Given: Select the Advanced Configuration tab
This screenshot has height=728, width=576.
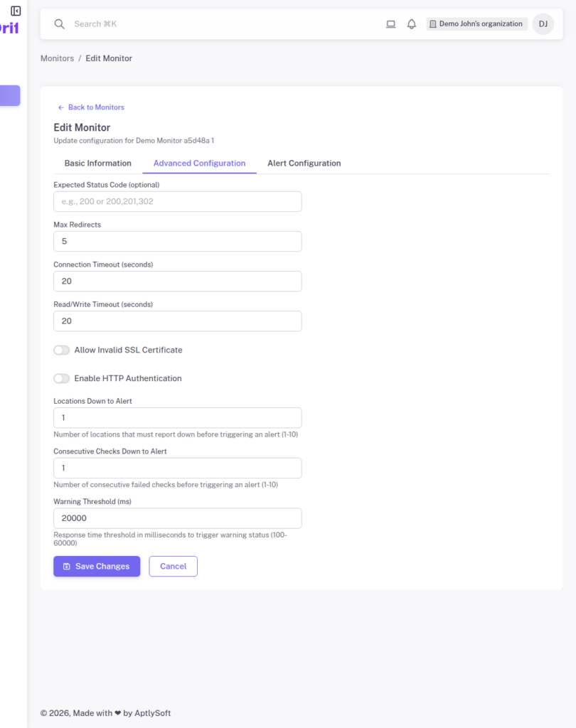Looking at the screenshot, I should (199, 163).
